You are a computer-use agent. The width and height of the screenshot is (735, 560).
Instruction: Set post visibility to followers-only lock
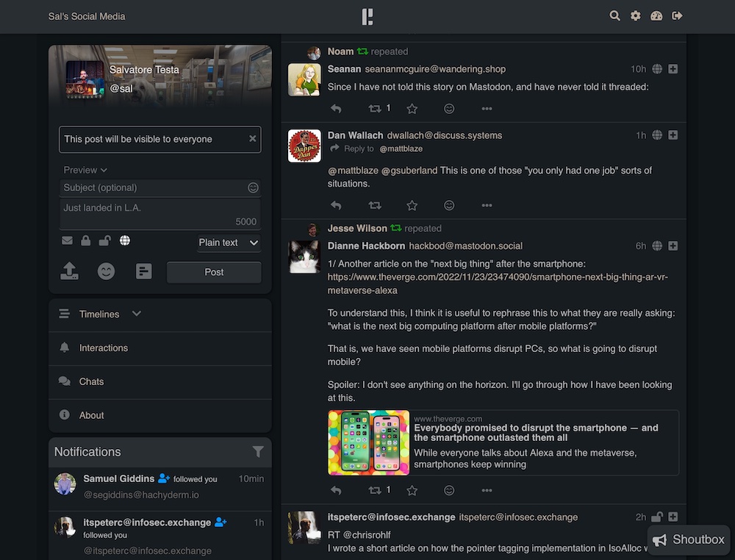point(86,241)
